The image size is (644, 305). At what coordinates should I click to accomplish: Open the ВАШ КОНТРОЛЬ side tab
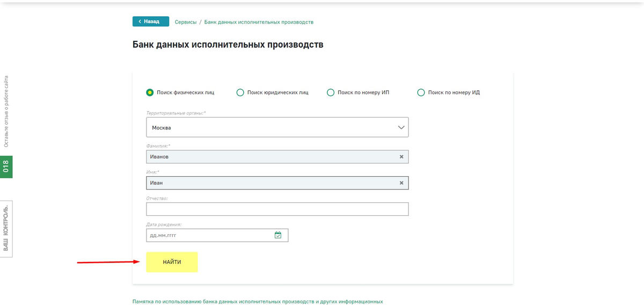click(x=6, y=228)
